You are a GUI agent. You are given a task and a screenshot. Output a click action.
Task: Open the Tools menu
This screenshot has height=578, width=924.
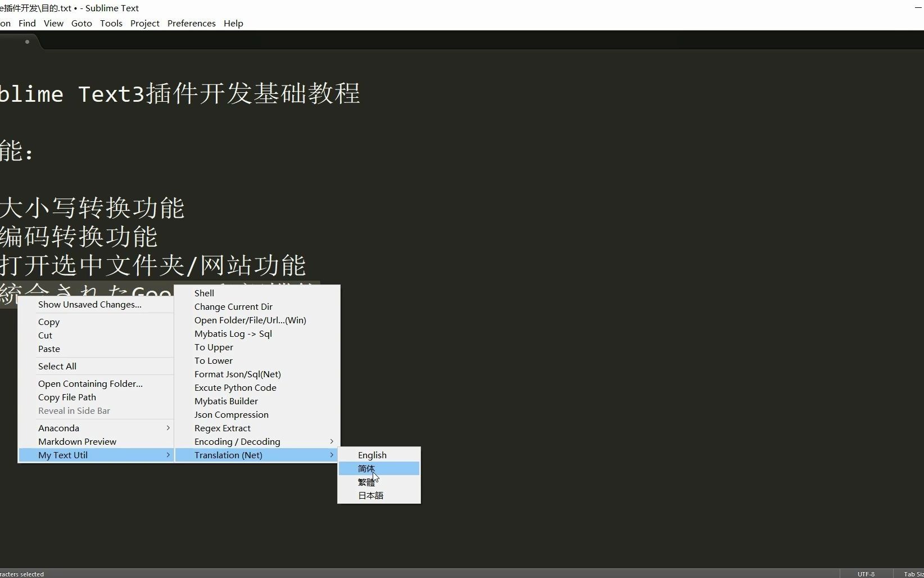(x=111, y=23)
